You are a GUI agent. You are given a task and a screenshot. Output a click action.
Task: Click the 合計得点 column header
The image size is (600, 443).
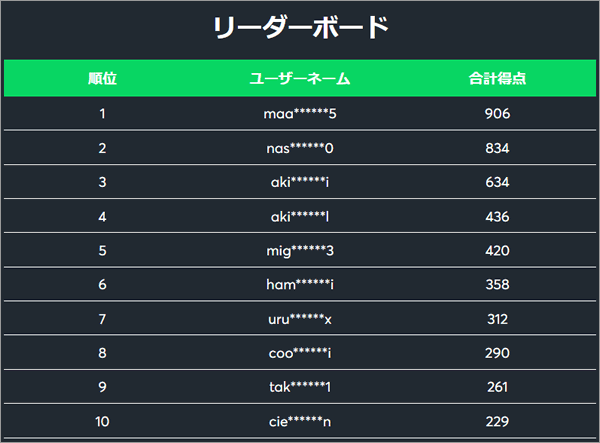point(497,78)
